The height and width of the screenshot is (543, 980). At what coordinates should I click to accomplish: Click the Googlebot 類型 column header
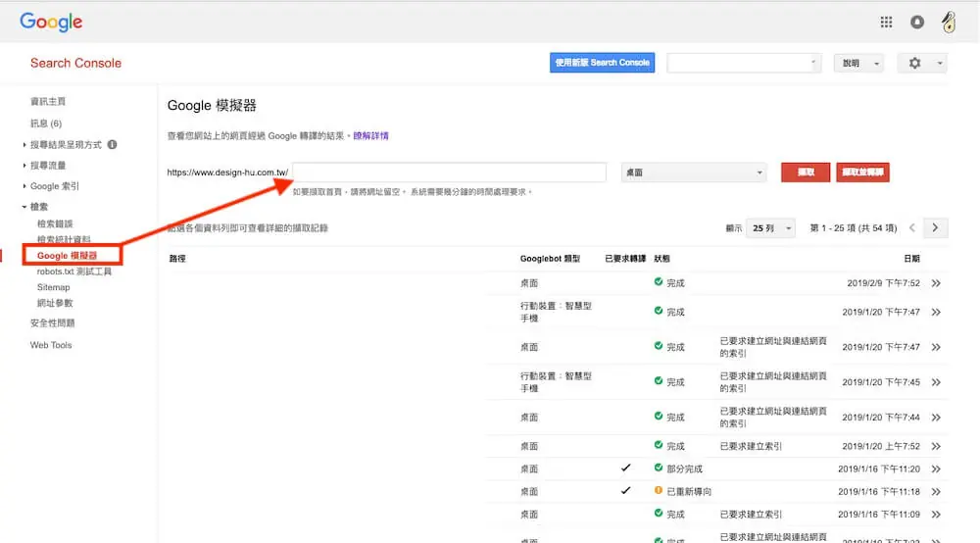coord(550,258)
